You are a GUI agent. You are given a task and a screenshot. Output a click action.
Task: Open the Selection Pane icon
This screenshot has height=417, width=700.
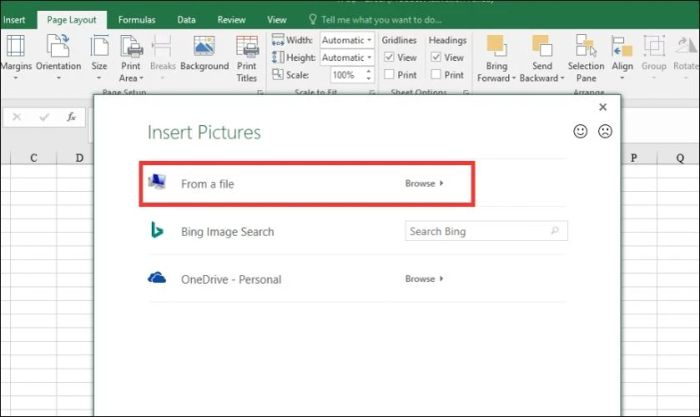click(x=586, y=47)
